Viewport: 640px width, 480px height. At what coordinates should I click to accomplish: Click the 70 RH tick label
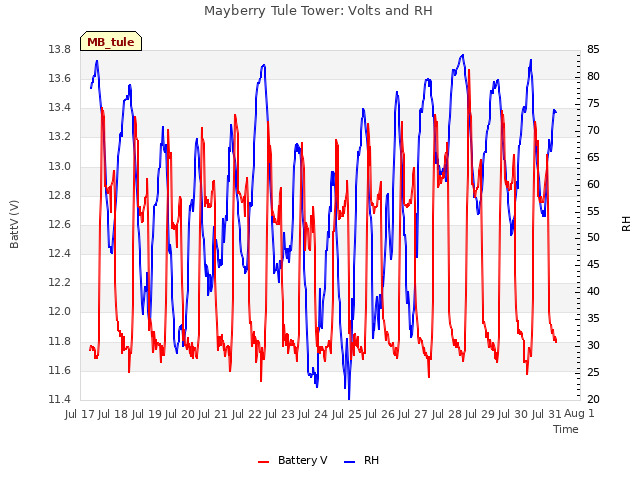click(593, 131)
